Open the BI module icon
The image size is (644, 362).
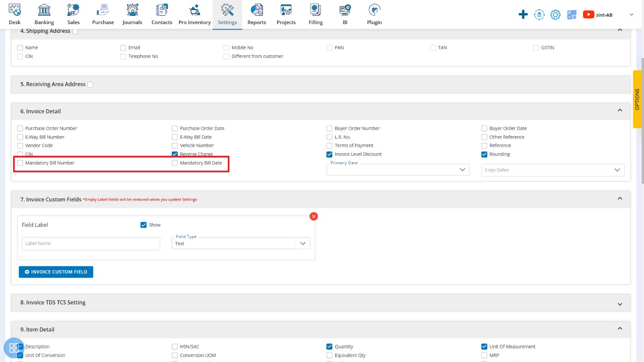click(345, 10)
